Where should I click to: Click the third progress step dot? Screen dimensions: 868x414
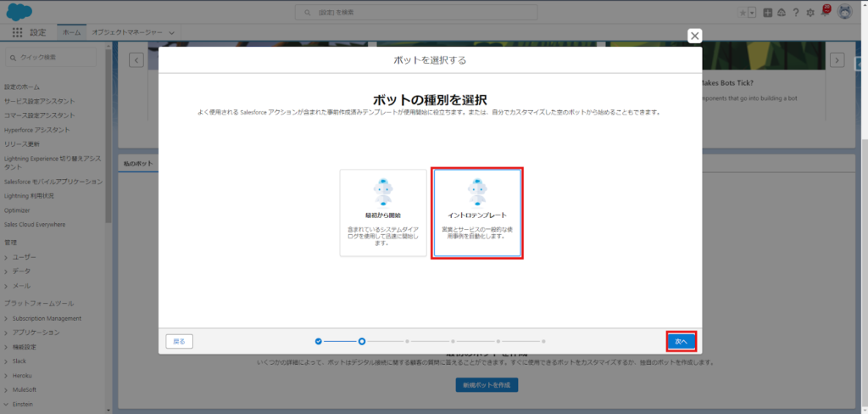[x=407, y=341]
